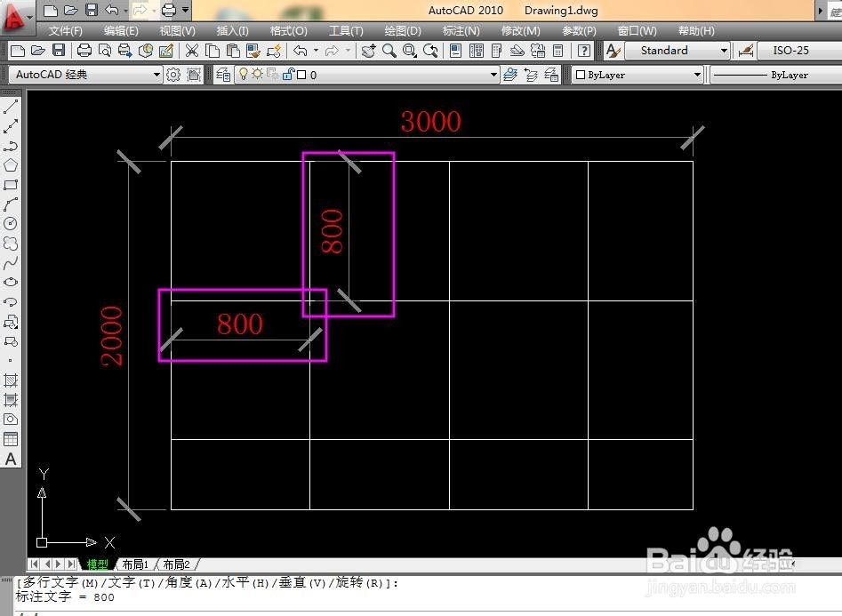
Task: Open the Table tool
Action: click(x=11, y=439)
